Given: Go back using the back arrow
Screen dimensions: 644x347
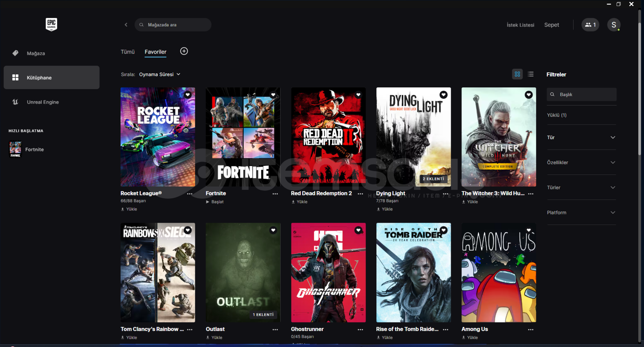Looking at the screenshot, I should (126, 25).
